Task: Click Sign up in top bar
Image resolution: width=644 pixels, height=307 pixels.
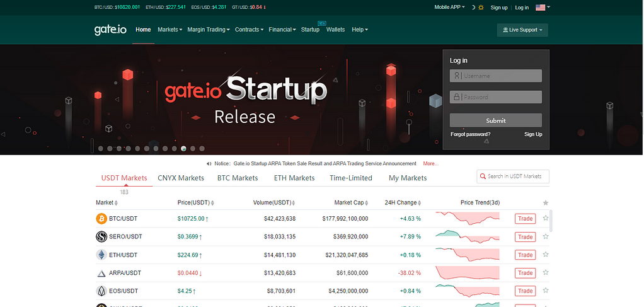Action: click(x=499, y=8)
